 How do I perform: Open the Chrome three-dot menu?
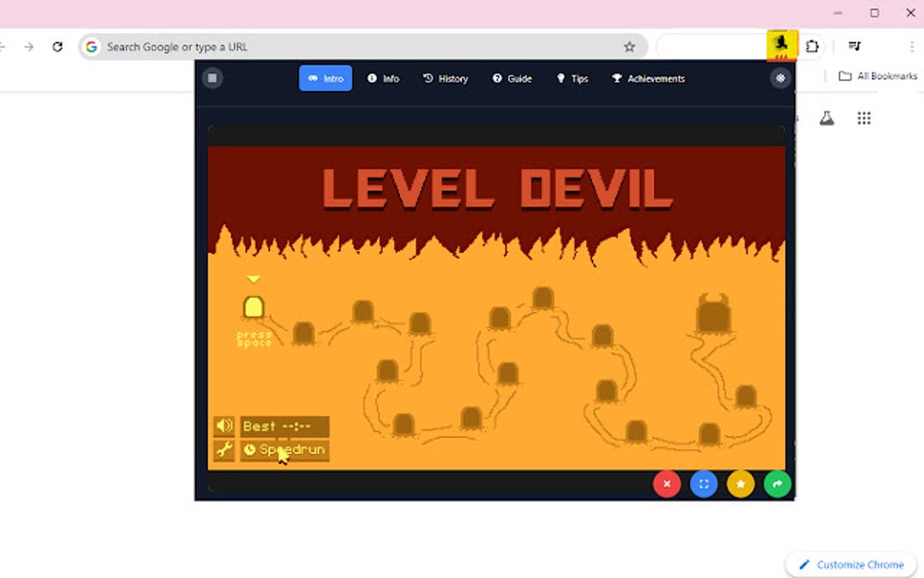910,45
